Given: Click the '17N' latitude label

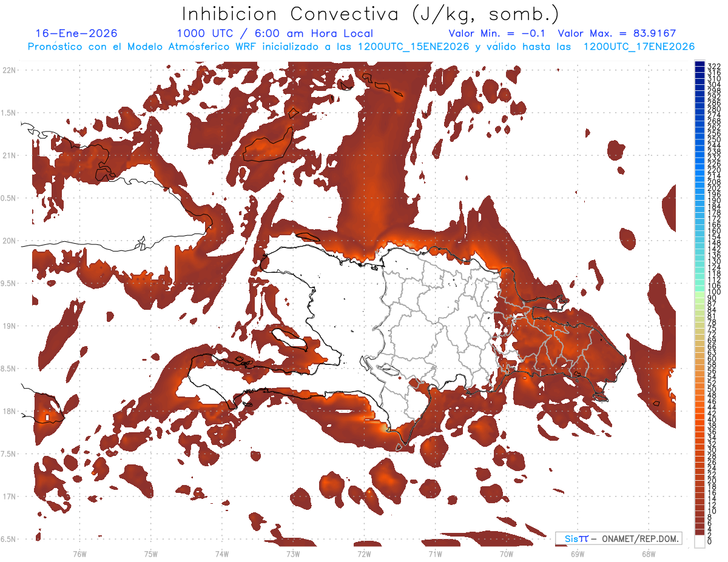Looking at the screenshot, I should click(x=10, y=497).
